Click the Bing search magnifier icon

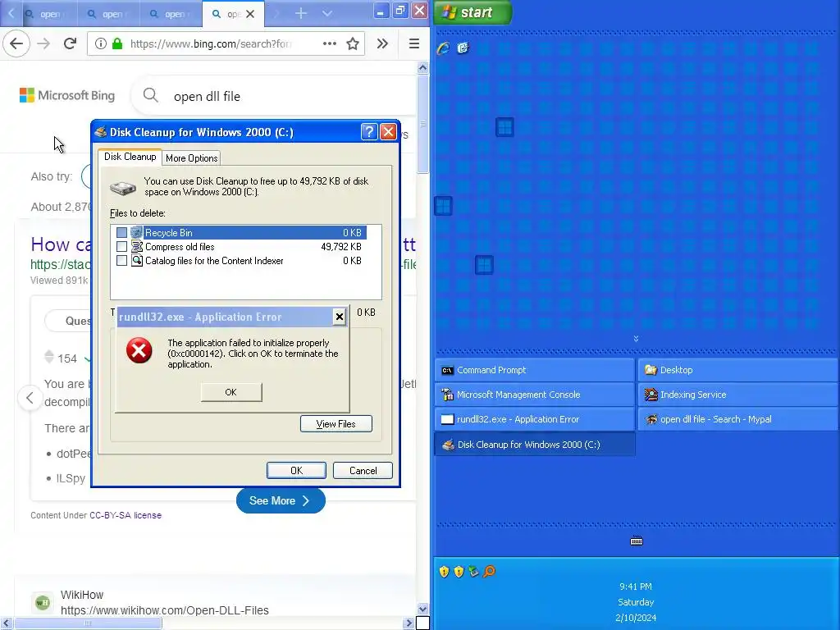(x=151, y=95)
